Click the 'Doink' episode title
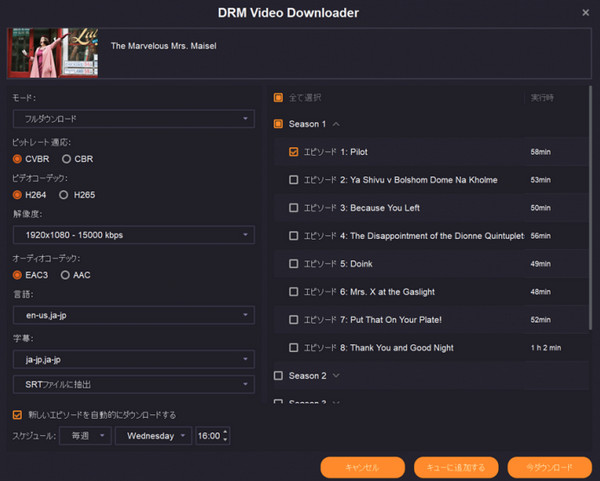The width and height of the screenshot is (600, 481). coord(361,264)
